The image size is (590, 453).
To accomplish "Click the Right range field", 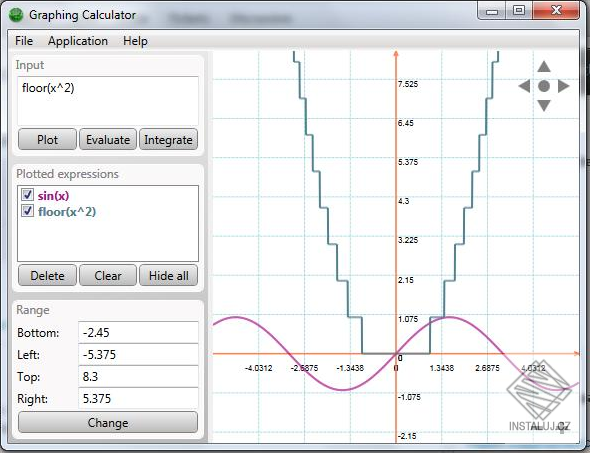I will 138,398.
